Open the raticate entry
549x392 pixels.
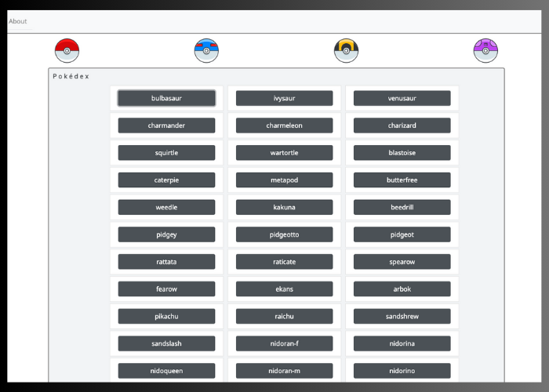click(284, 262)
